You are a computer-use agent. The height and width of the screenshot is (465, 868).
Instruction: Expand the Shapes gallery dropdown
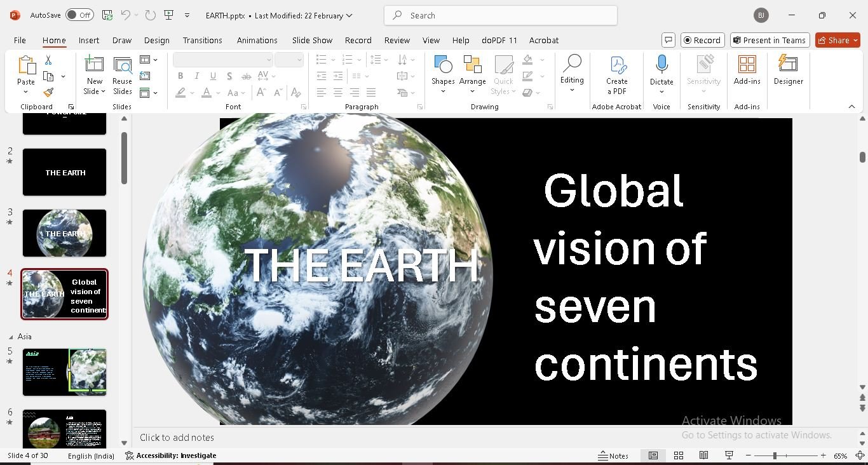pos(443,91)
